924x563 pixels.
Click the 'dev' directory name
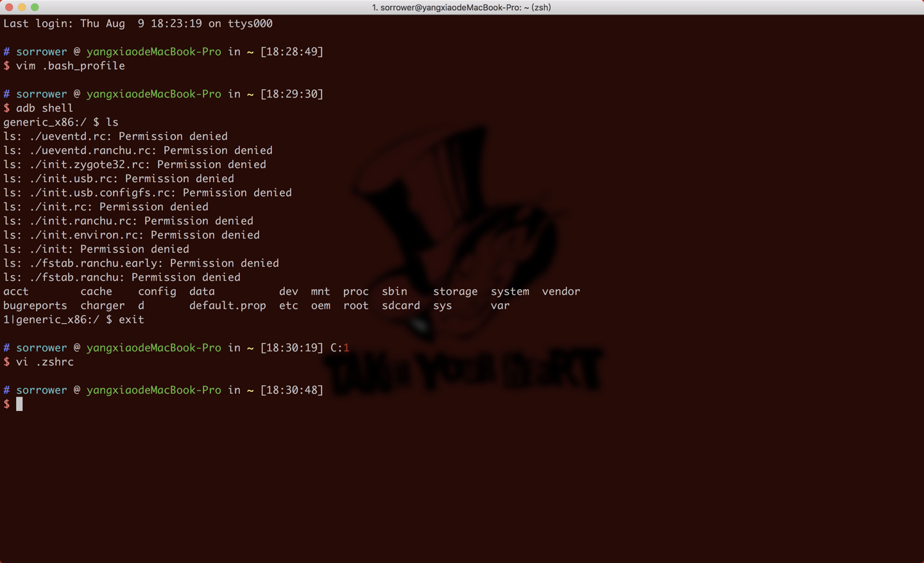click(x=289, y=292)
